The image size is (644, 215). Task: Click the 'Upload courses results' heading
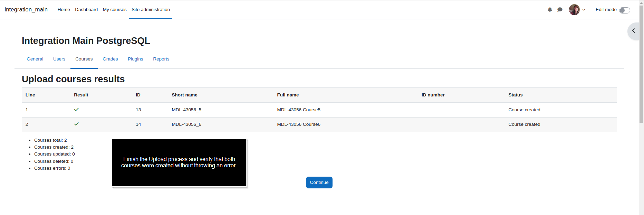pos(73,79)
